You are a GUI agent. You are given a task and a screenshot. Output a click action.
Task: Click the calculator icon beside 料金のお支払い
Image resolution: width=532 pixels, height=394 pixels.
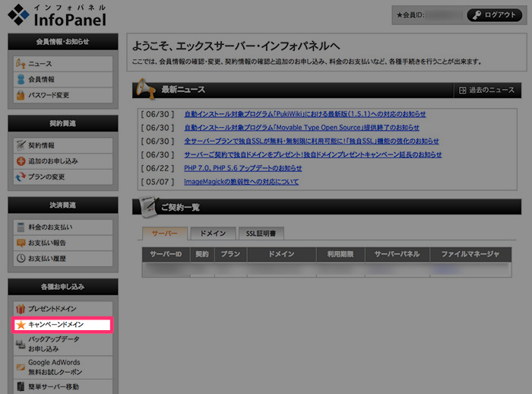[21, 227]
